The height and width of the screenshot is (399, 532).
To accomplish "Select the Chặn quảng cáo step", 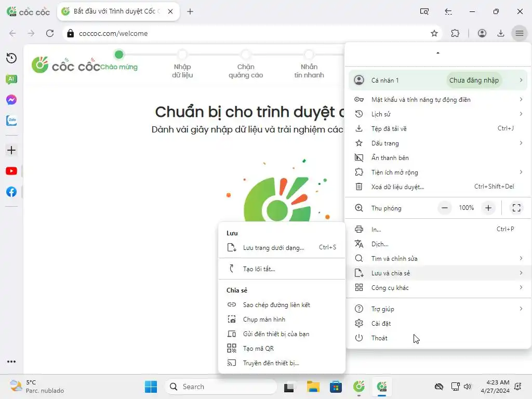I will point(246,64).
